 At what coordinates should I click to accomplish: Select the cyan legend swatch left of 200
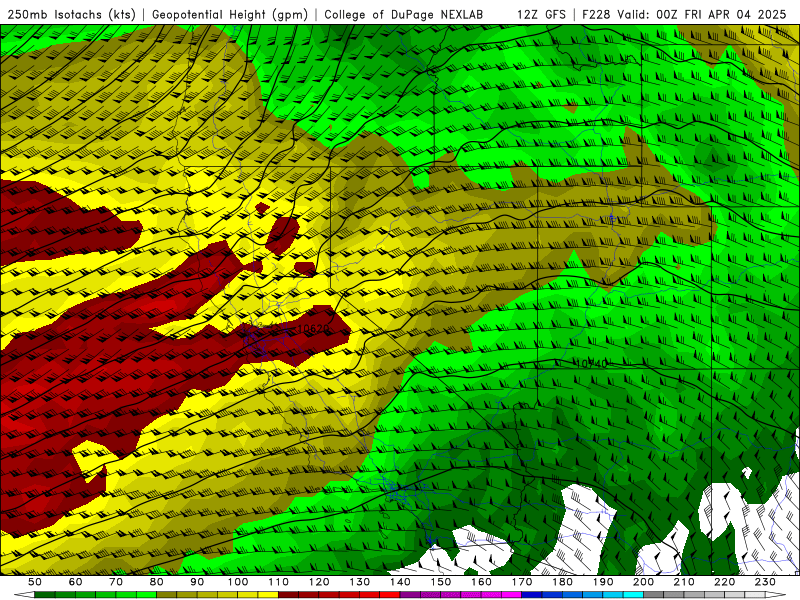633,595
